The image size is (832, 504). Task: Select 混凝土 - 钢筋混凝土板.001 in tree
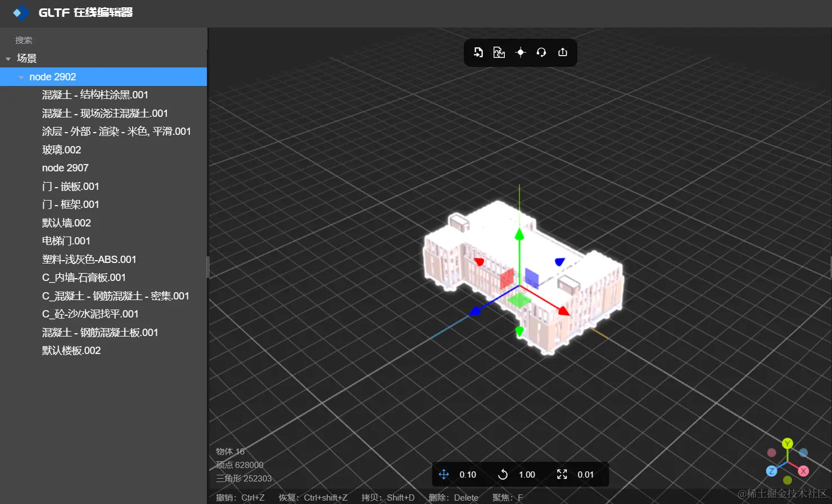point(103,333)
